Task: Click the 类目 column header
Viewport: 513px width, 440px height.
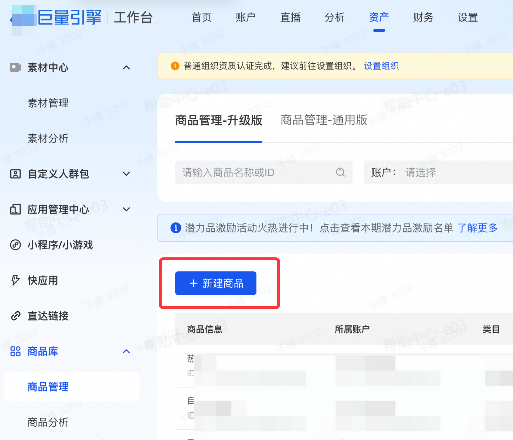Action: click(491, 329)
